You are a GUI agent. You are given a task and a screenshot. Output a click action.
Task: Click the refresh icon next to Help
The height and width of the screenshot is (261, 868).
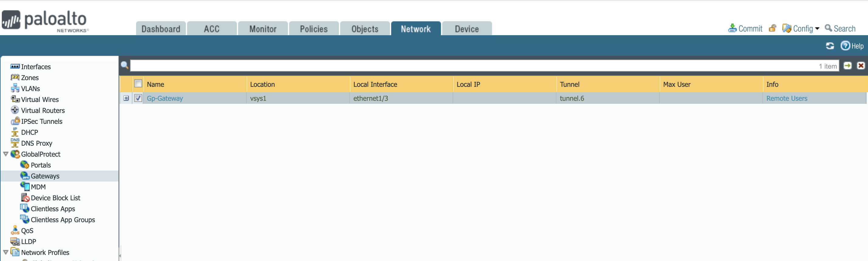[830, 46]
